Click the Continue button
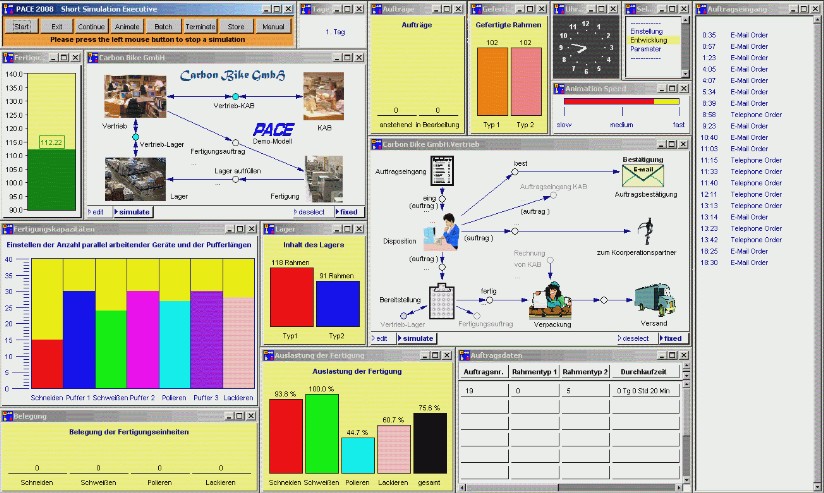 [x=91, y=26]
